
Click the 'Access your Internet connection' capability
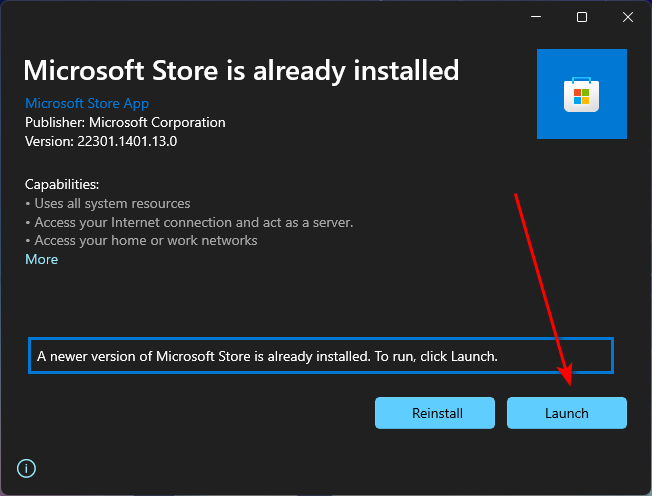[193, 222]
